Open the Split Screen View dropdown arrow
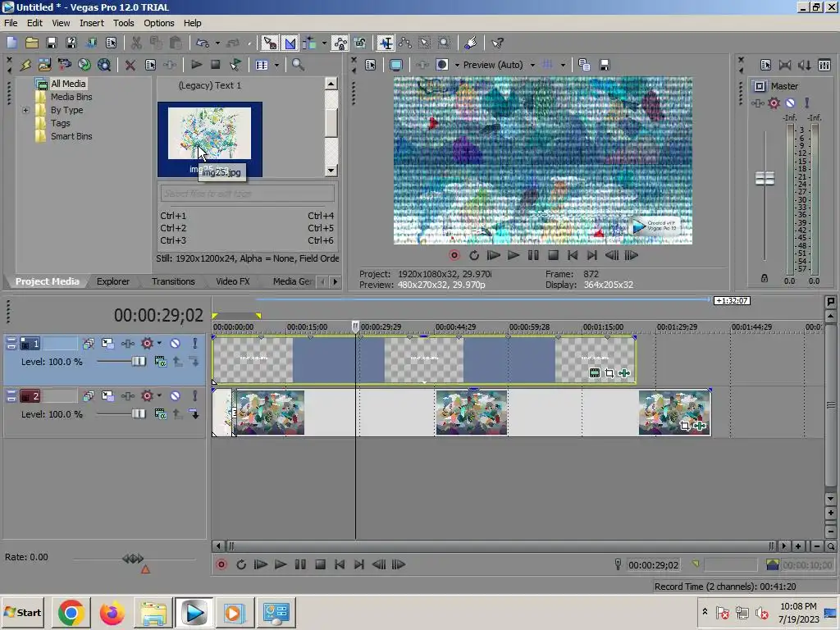Screen dimensions: 840x630 coord(457,65)
